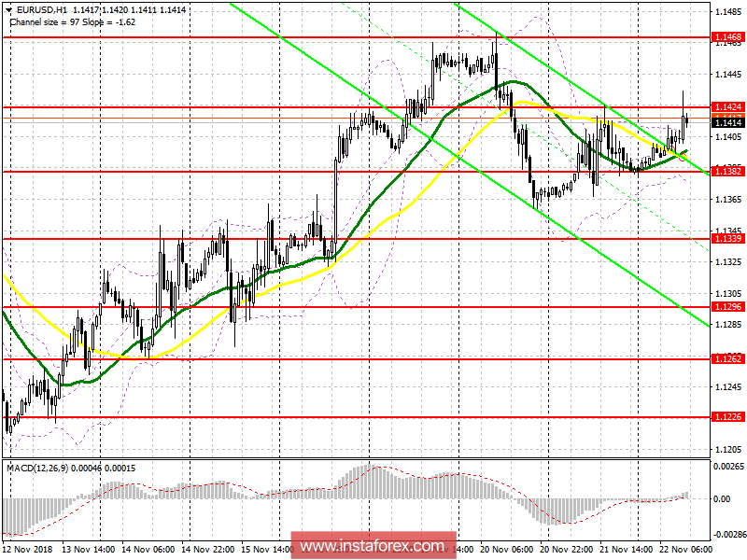
Task: Select the 1.1325 price axis value
Action: tap(729, 262)
